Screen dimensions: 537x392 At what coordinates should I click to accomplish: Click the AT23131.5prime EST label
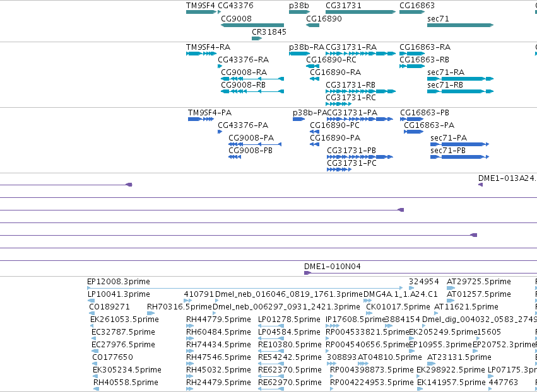click(459, 357)
